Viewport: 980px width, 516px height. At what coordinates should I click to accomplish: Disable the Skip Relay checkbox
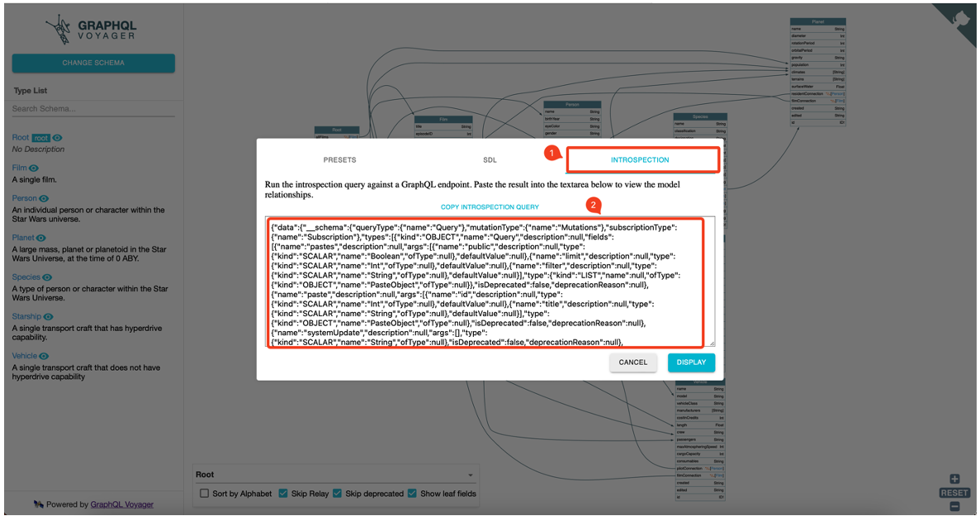pyautogui.click(x=283, y=493)
